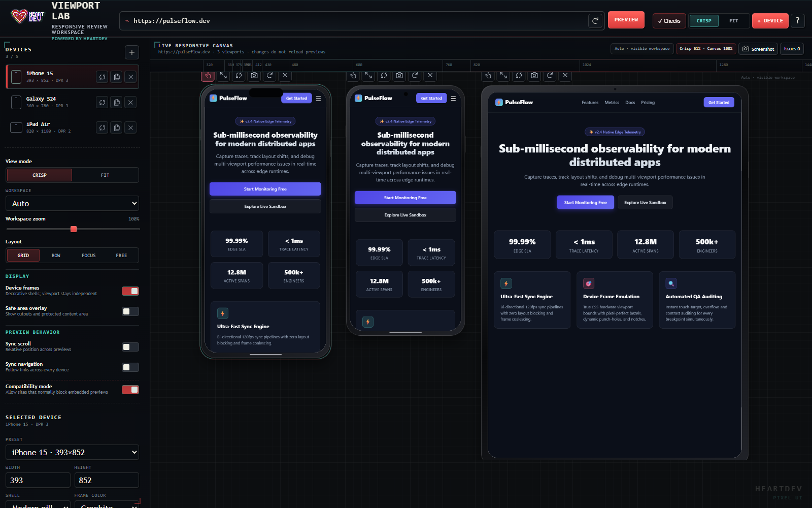Turn on Sync scroll
The width and height of the screenshot is (812, 508).
[x=130, y=347]
